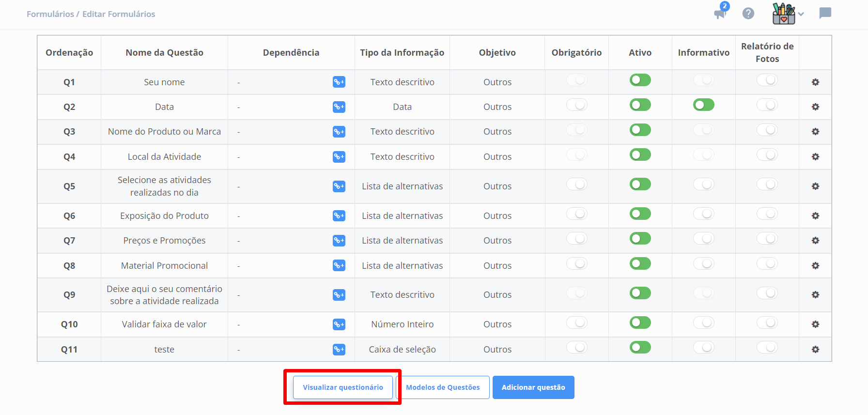
Task: Open settings gear for Q2 Data
Action: pos(815,107)
